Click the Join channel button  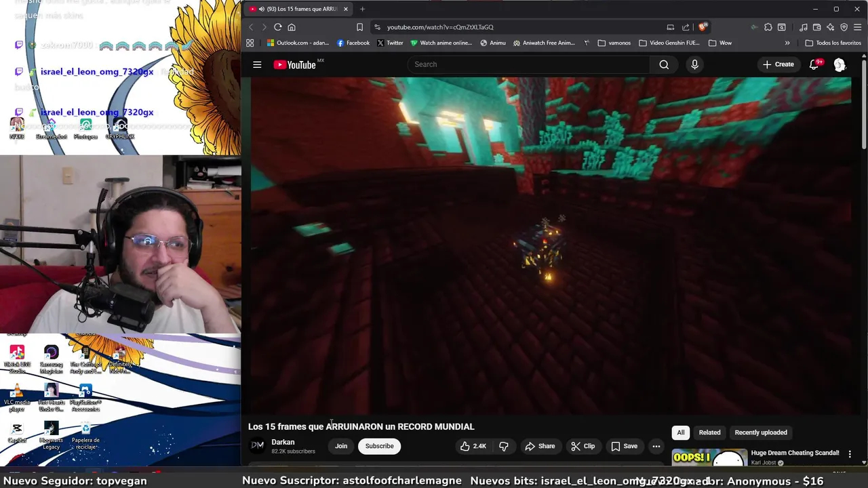click(x=341, y=446)
